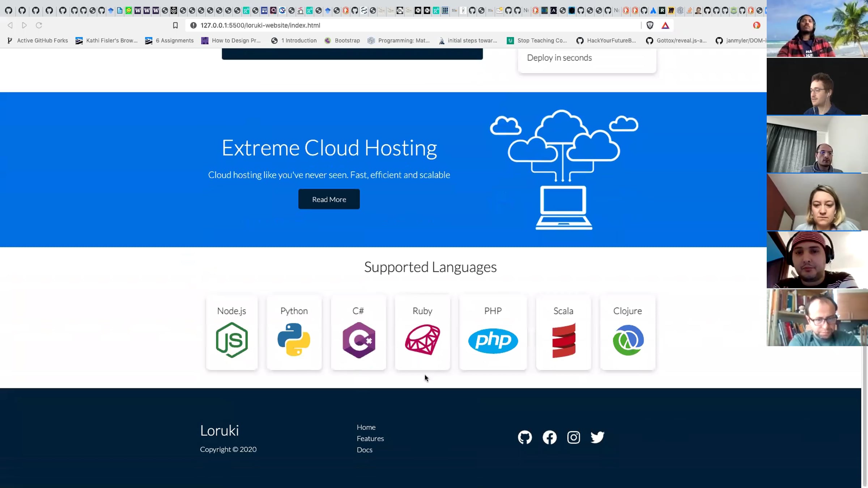Click the "Extreme Cloud Hosting" heading
The width and height of the screenshot is (868, 488).
329,148
